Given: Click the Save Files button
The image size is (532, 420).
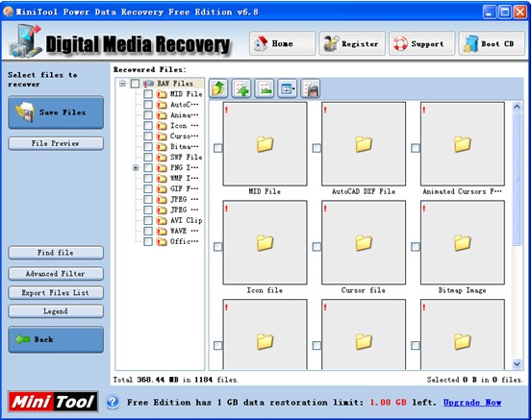Looking at the screenshot, I should pyautogui.click(x=56, y=112).
